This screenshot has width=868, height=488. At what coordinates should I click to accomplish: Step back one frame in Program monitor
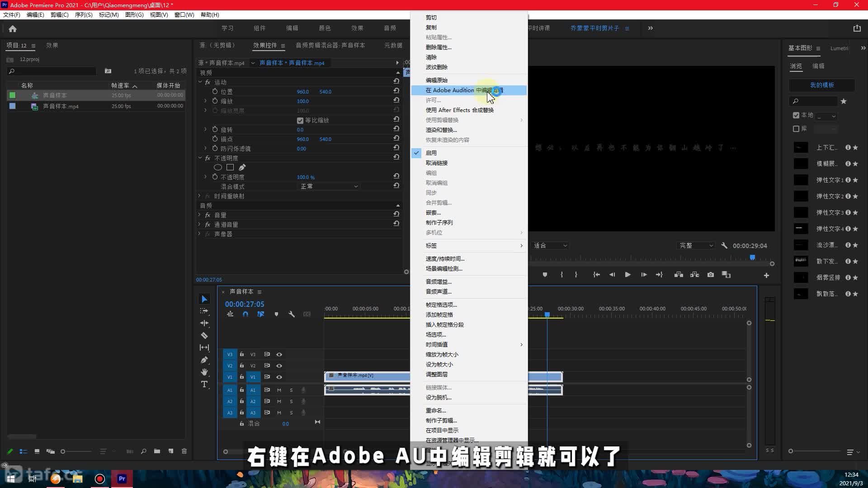tap(612, 275)
